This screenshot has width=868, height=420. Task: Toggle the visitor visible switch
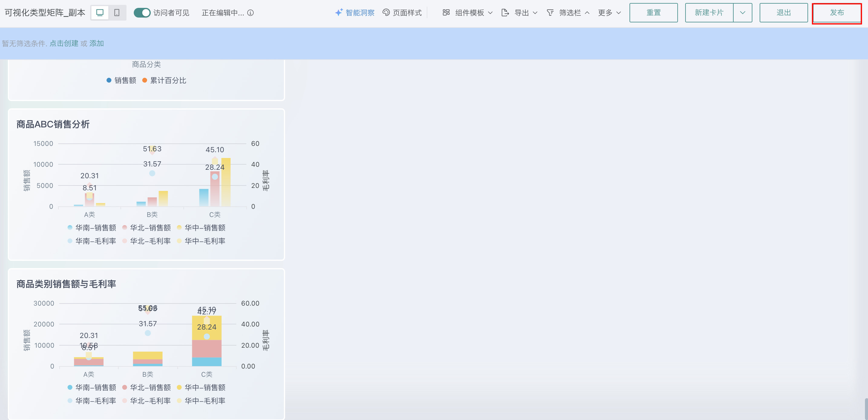point(142,13)
